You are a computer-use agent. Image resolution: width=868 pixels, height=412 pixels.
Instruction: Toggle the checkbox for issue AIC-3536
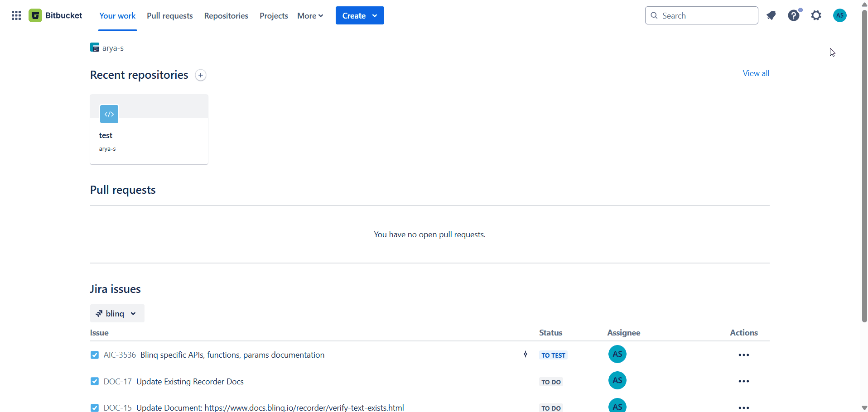[94, 355]
